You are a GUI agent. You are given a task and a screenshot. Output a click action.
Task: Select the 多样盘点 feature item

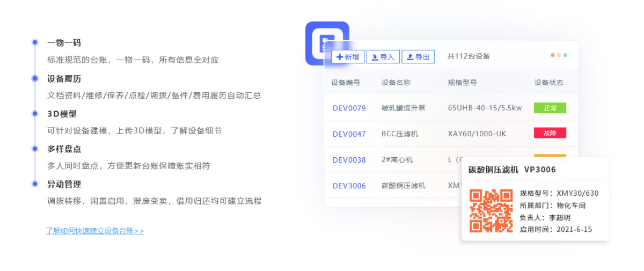click(64, 149)
